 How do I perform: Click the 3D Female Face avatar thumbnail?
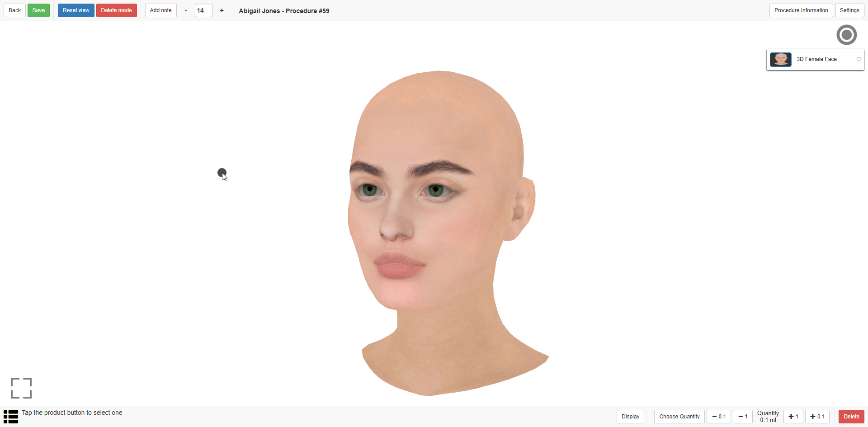pyautogui.click(x=781, y=59)
